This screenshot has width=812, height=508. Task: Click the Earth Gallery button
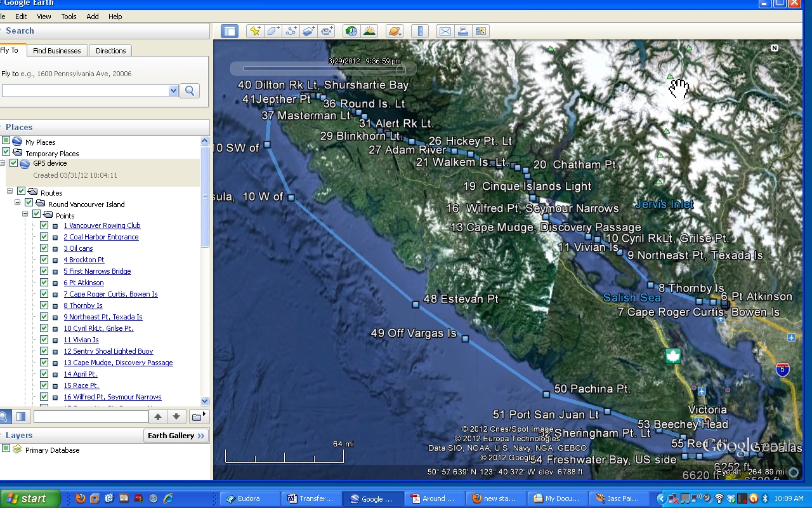point(176,435)
